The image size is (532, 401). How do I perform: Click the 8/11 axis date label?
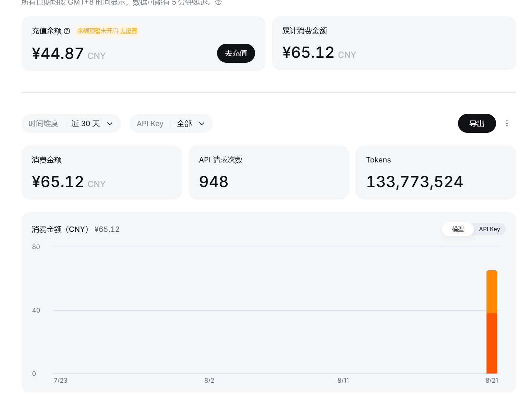(343, 381)
